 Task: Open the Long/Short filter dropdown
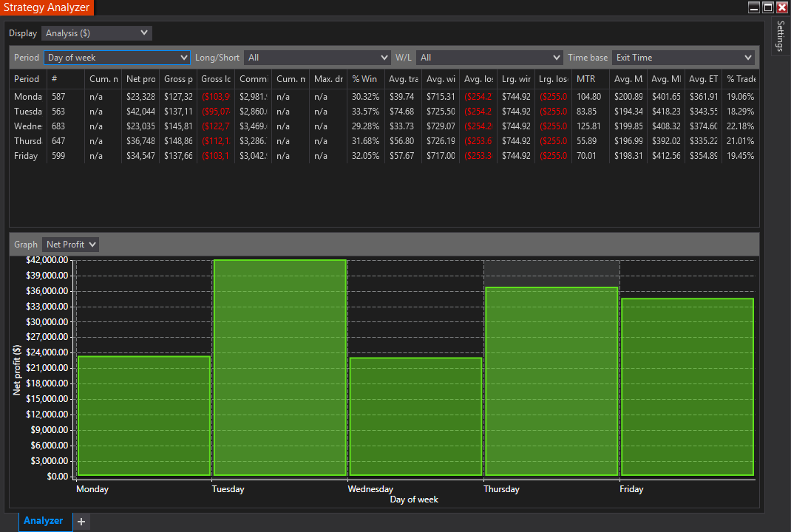click(317, 58)
